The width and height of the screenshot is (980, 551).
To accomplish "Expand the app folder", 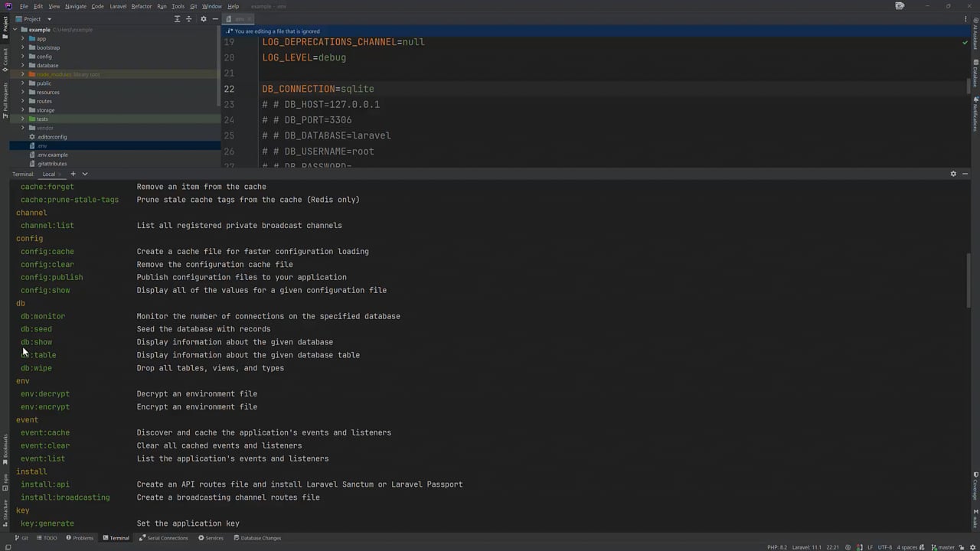I will (23, 38).
